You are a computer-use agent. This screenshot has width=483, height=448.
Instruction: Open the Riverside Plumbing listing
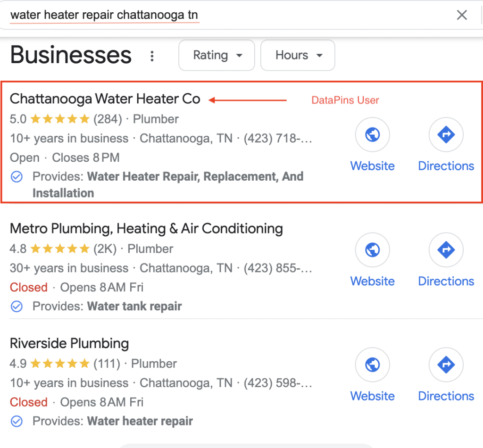(69, 343)
